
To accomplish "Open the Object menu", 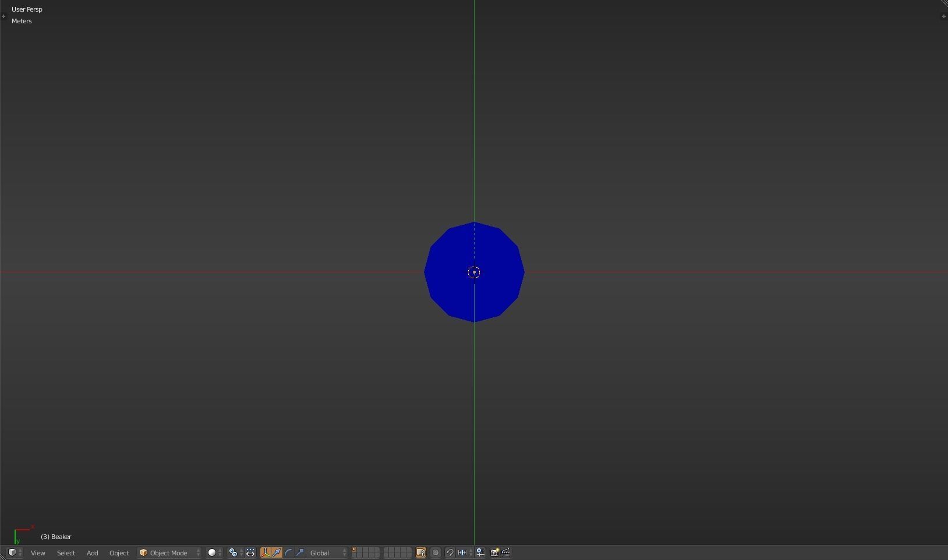I will [119, 553].
